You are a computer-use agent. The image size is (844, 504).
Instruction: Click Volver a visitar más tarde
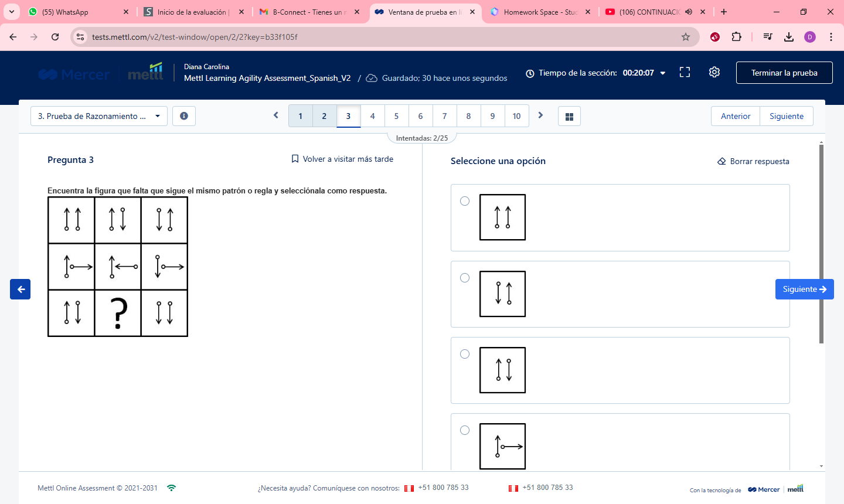[x=342, y=159]
